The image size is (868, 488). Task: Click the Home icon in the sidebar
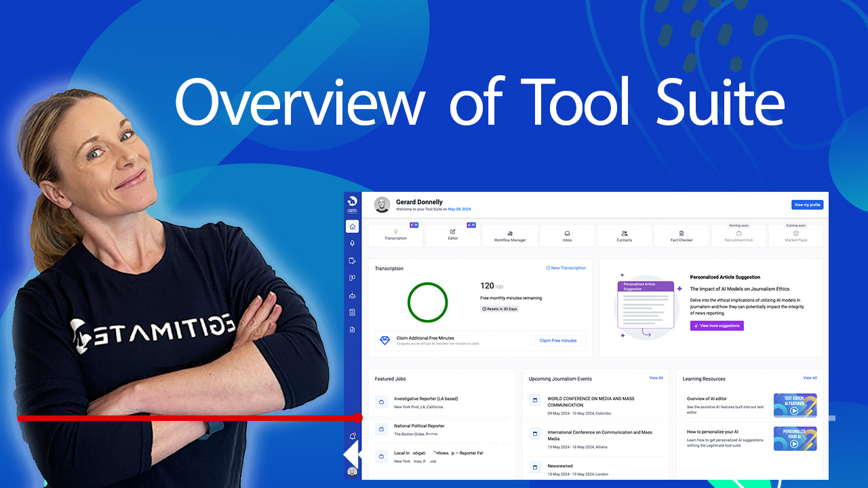352,226
